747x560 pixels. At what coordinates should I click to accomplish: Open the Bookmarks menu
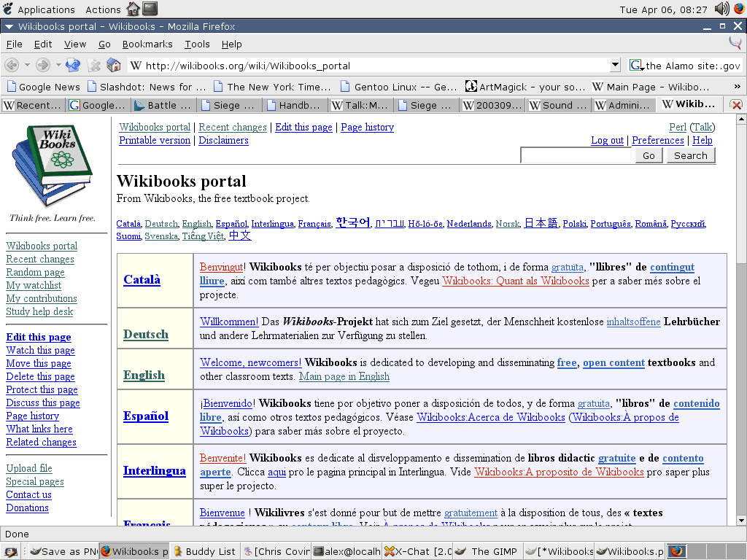pos(147,44)
